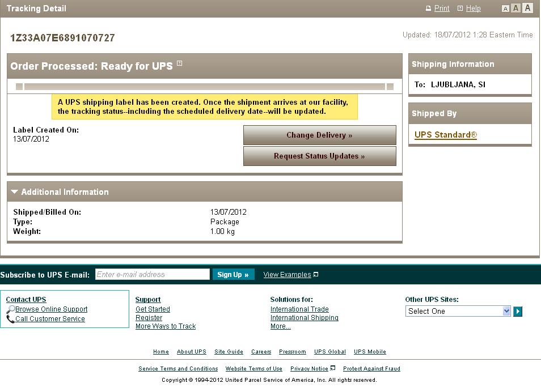Click the destination text LJUBLJANA, SI
The width and height of the screenshot is (541, 392).
click(458, 84)
